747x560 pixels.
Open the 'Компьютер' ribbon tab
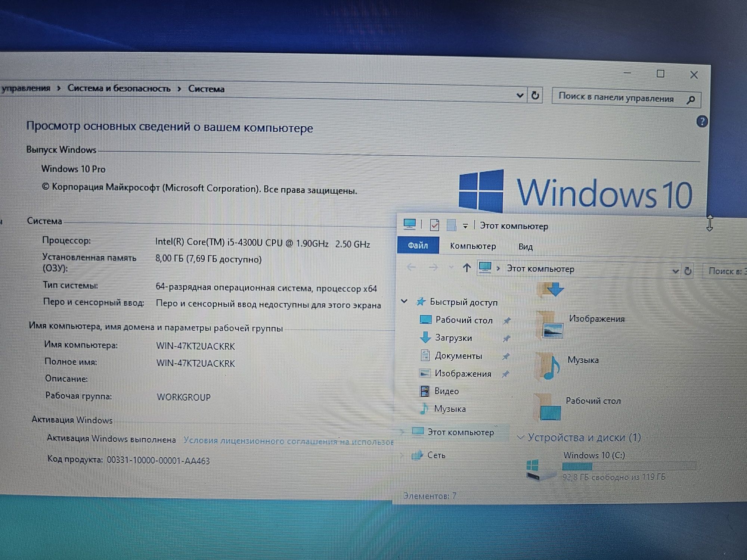(473, 246)
